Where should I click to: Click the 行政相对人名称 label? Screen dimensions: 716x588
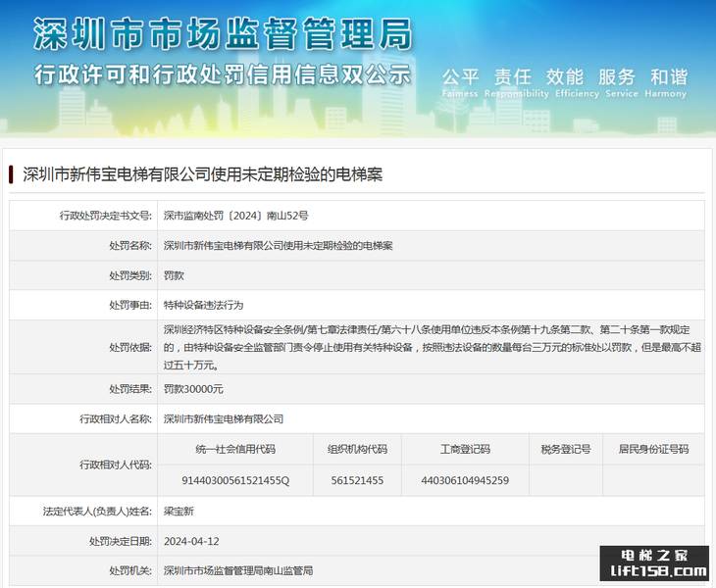tap(116, 418)
